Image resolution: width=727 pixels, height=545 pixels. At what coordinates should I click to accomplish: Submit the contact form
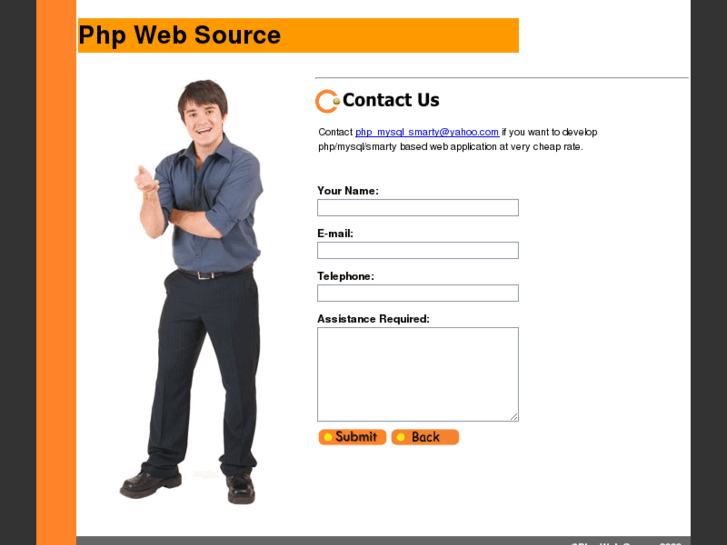point(352,437)
